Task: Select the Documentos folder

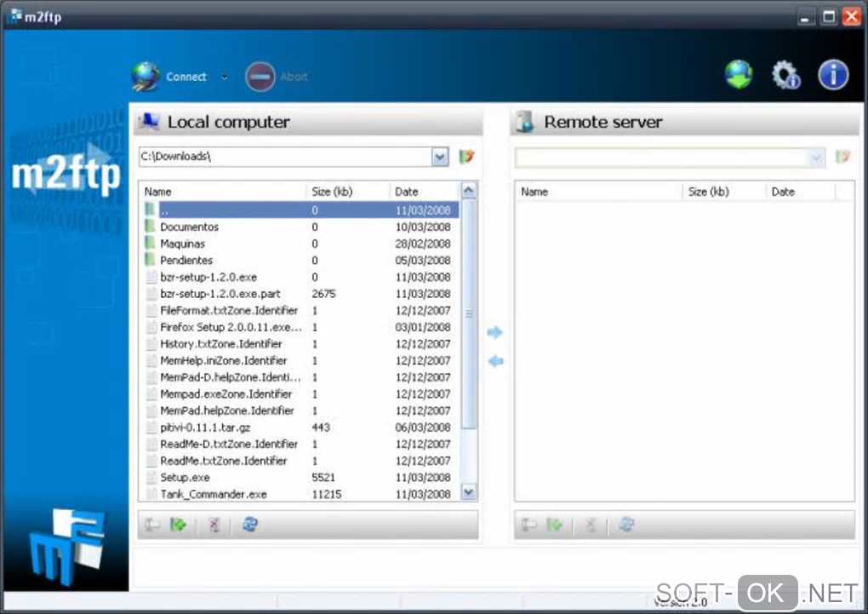Action: (x=300, y=227)
